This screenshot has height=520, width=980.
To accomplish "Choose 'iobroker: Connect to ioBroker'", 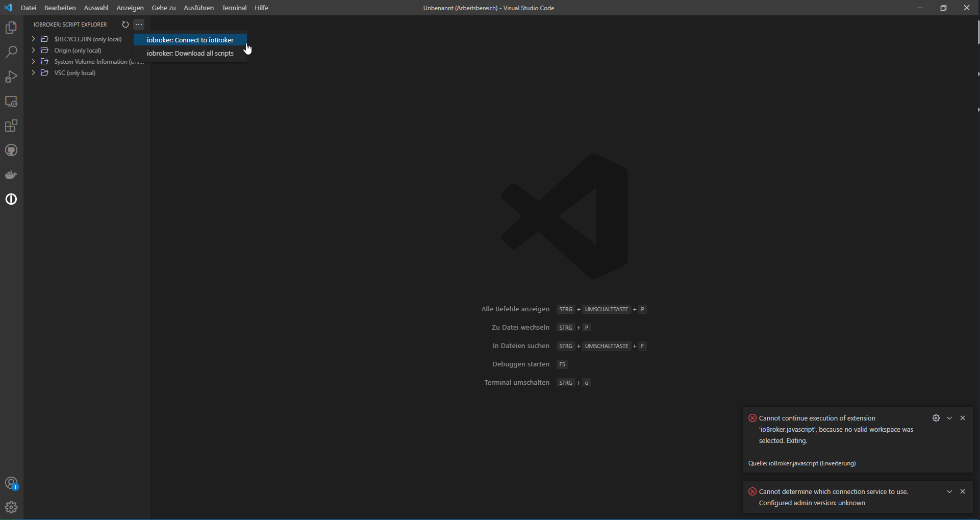I will [190, 40].
